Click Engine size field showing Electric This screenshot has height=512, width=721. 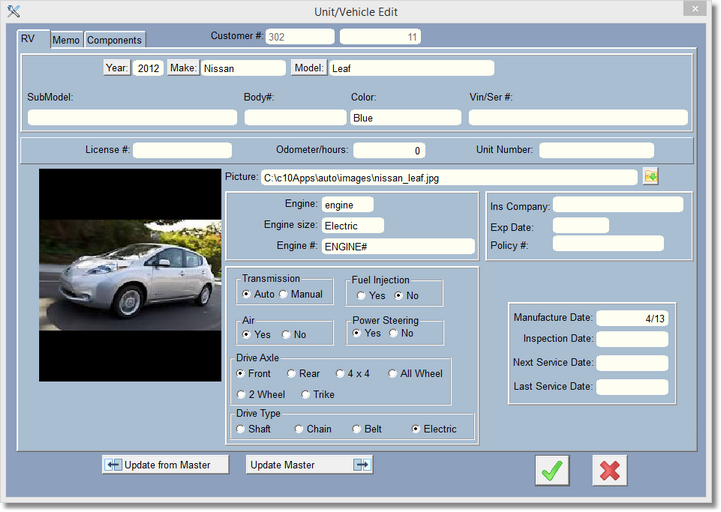click(353, 225)
